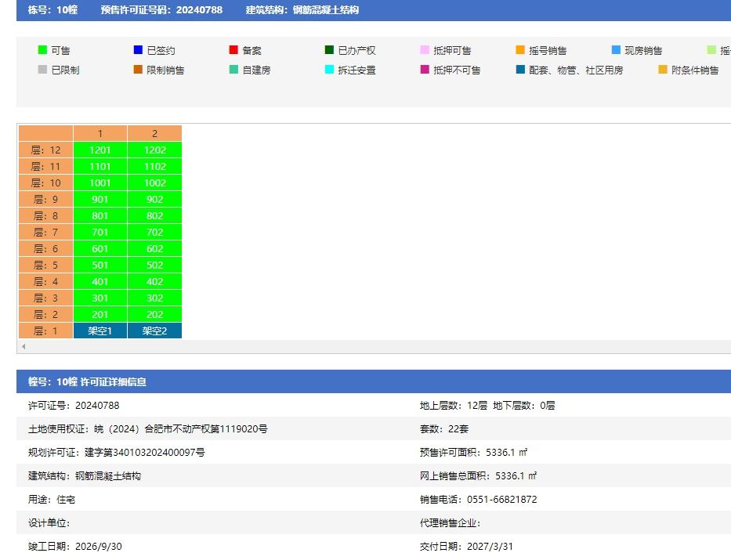Click the teal 自建房 legend swatch

click(x=233, y=70)
